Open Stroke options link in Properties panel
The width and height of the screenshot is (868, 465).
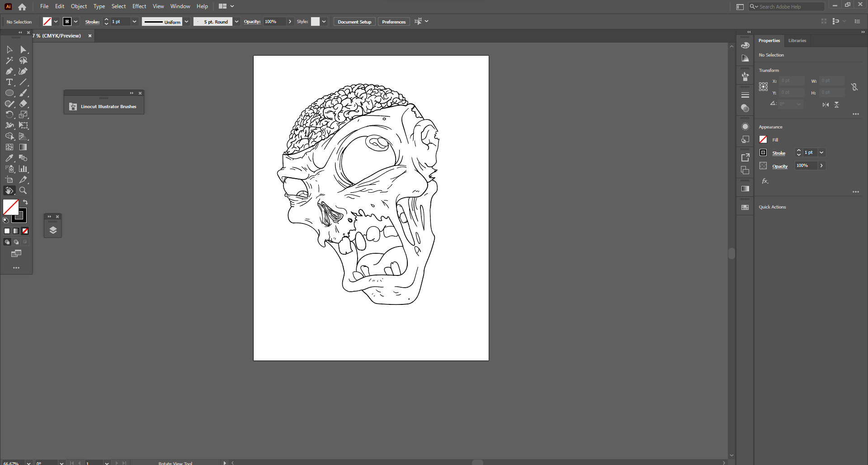pyautogui.click(x=778, y=153)
